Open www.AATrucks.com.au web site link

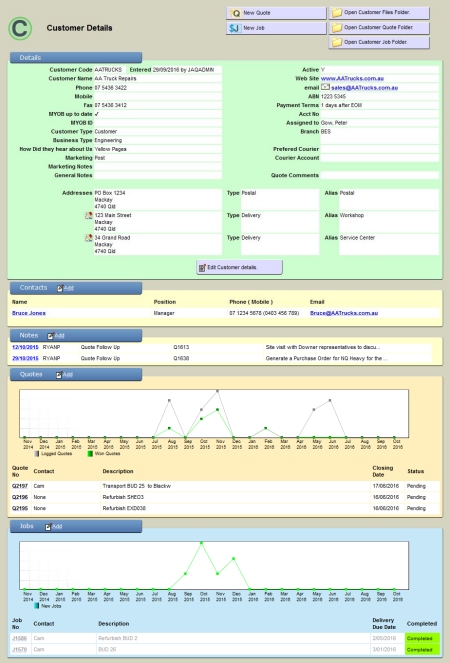tap(352, 79)
